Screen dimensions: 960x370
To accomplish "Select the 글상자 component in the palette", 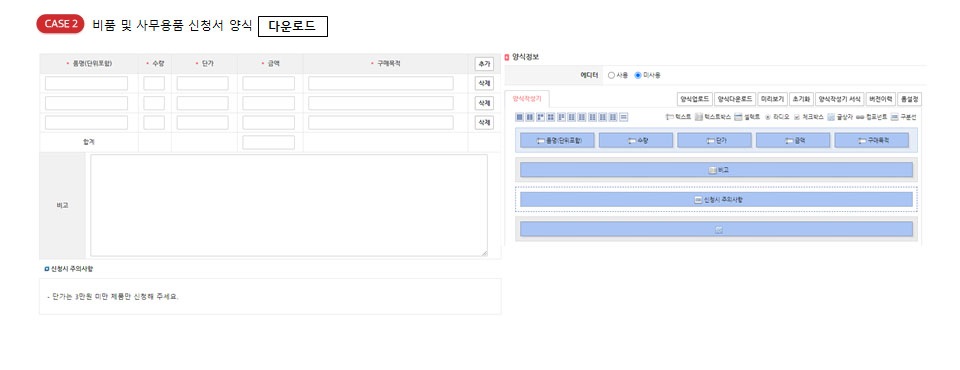I will coord(840,116).
